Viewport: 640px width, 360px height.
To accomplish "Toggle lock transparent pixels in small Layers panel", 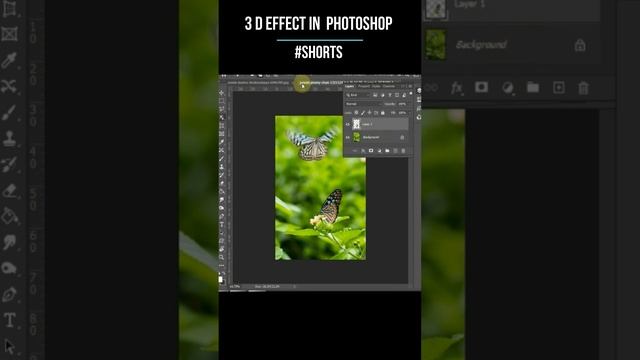I will [x=356, y=113].
